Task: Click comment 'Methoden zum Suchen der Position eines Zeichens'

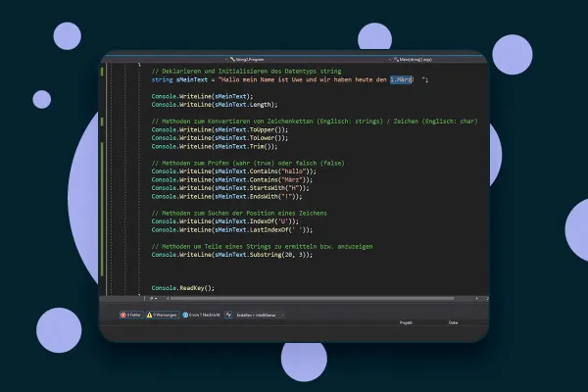Action: pyautogui.click(x=239, y=213)
